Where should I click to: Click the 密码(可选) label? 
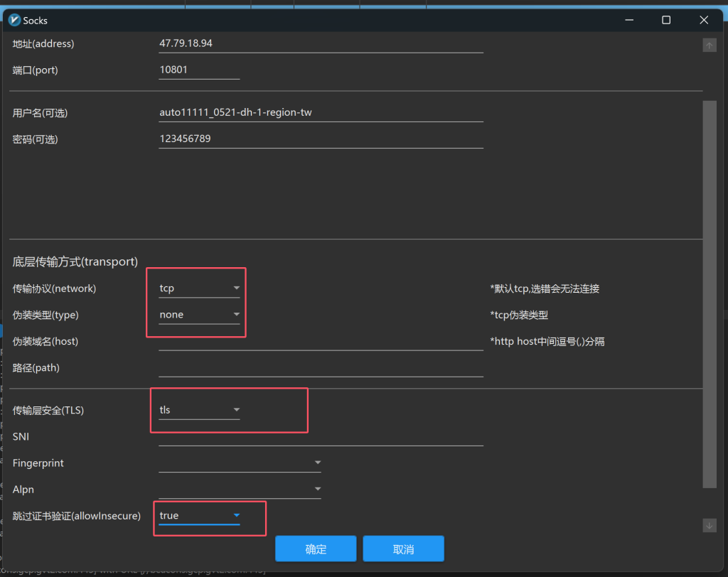(x=36, y=139)
